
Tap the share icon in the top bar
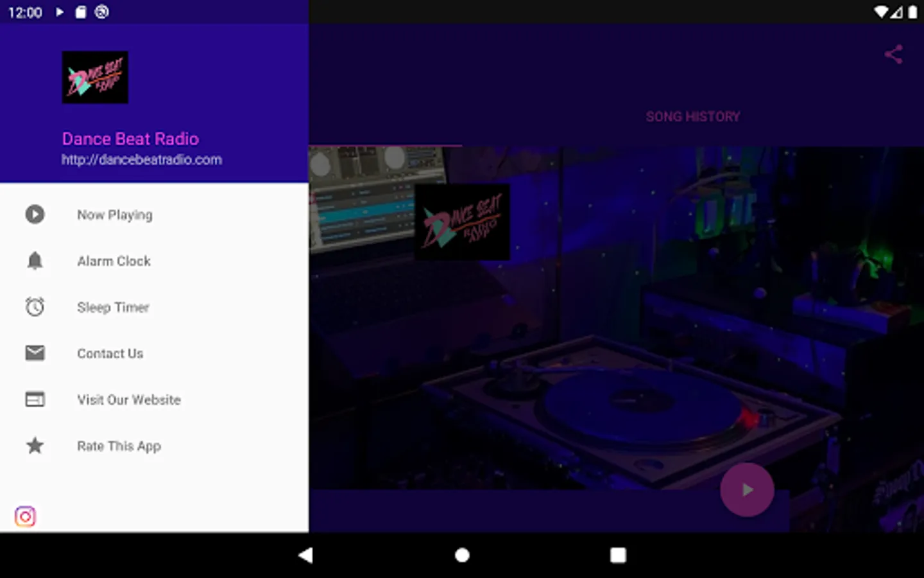[893, 54]
